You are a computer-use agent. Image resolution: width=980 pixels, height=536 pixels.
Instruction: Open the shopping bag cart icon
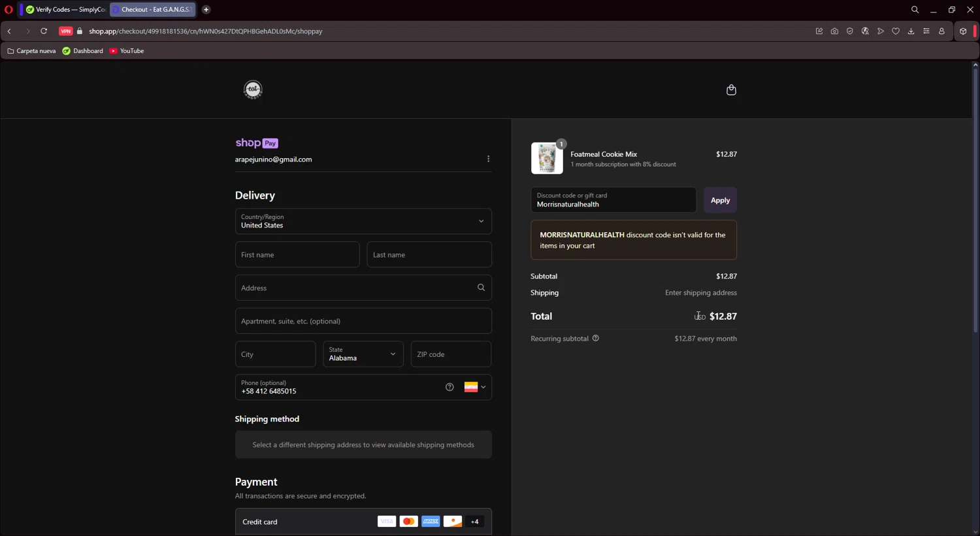731,90
